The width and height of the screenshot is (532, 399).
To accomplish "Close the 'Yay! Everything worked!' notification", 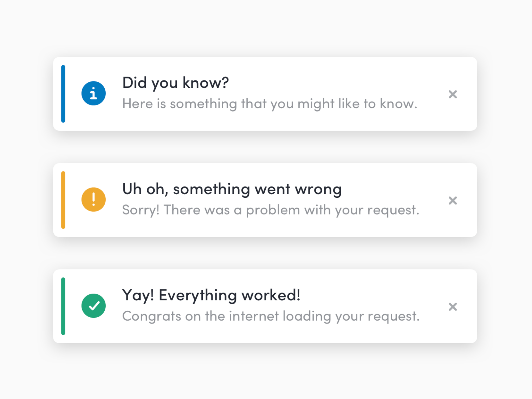I will 453,307.
